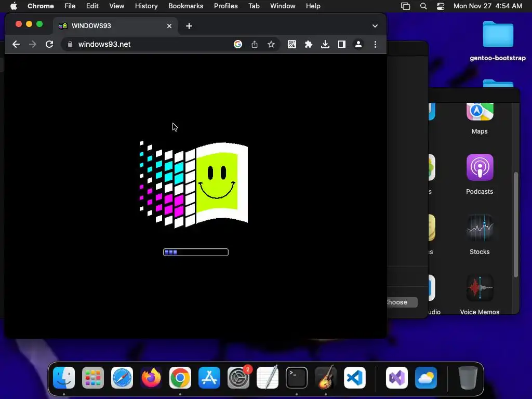Open Spotlight search
Screen dimensions: 532x399
[423, 6]
